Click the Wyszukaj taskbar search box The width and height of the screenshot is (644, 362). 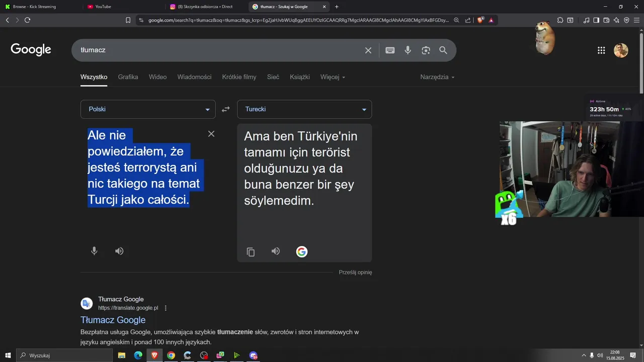pyautogui.click(x=64, y=355)
